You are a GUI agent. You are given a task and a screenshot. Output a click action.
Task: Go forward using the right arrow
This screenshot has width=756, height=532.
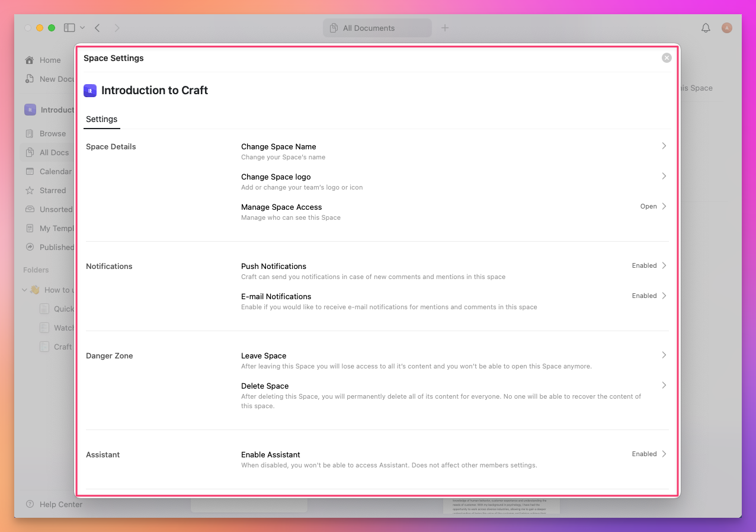pos(117,28)
